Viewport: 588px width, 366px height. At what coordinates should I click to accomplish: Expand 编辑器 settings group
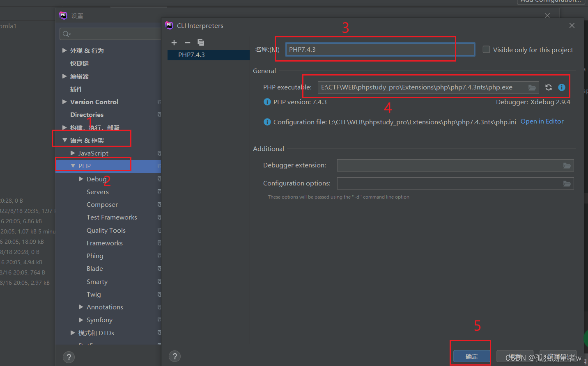pos(64,76)
